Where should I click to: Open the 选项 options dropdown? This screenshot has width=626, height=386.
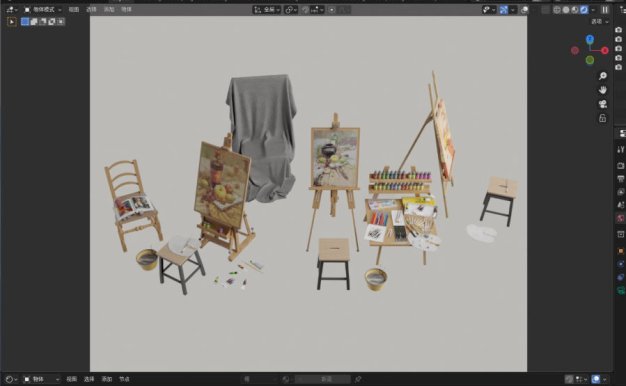[600, 22]
